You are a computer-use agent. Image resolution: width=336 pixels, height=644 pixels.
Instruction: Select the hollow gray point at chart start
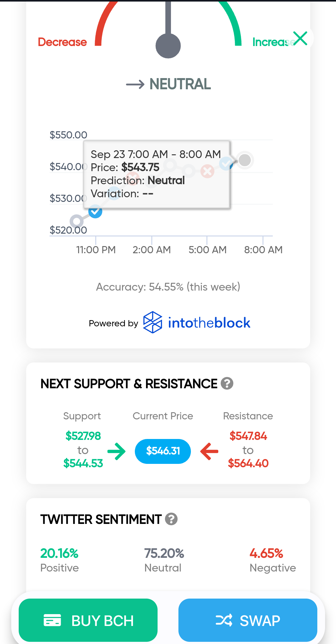point(77,222)
